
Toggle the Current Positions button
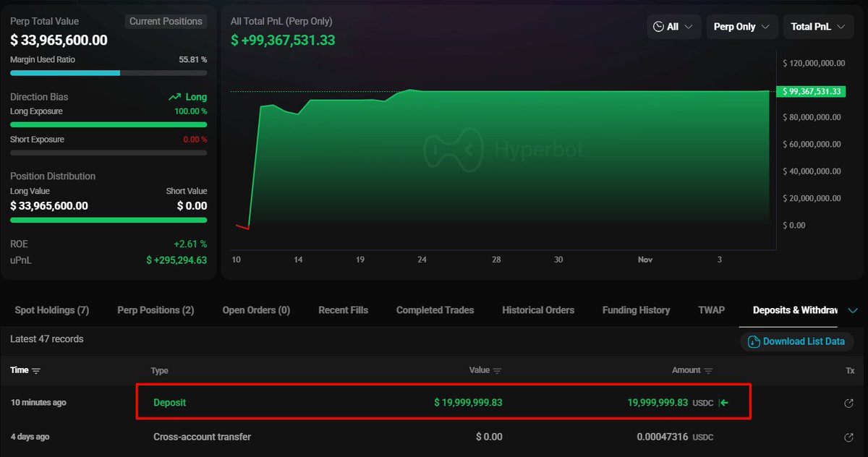coord(166,22)
